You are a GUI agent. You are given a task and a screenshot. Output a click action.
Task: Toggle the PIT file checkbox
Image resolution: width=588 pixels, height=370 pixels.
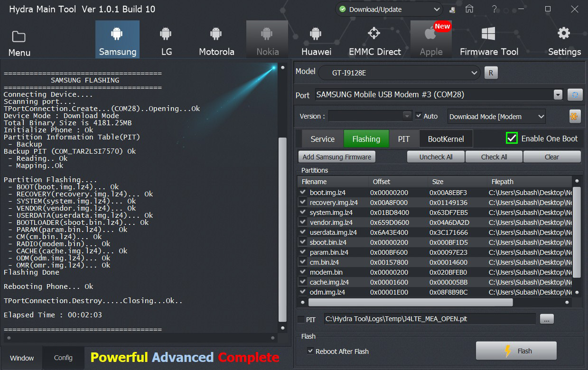coord(300,320)
